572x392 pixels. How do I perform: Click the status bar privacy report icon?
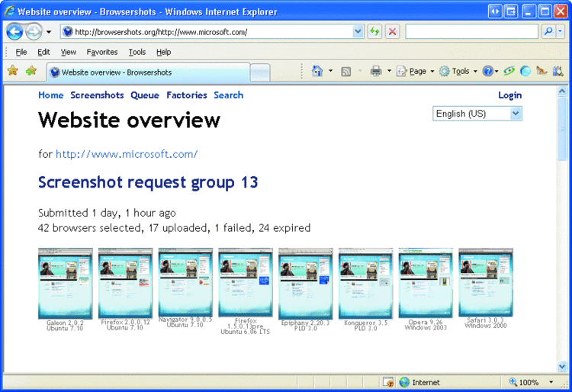click(x=388, y=382)
